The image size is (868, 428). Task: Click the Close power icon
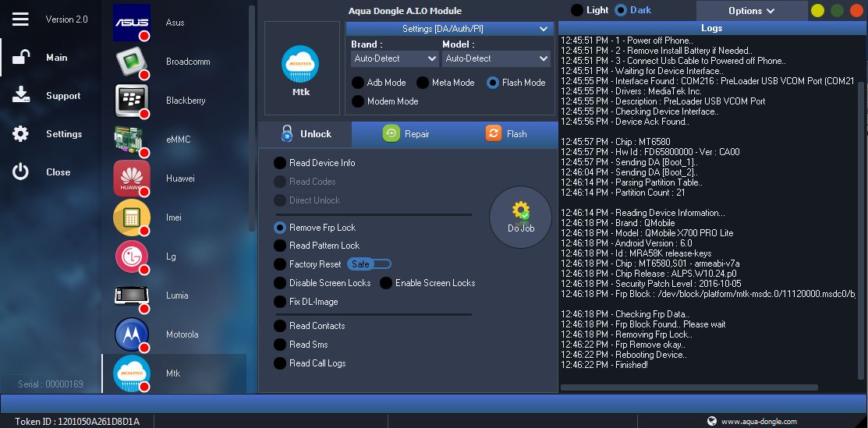[x=20, y=172]
